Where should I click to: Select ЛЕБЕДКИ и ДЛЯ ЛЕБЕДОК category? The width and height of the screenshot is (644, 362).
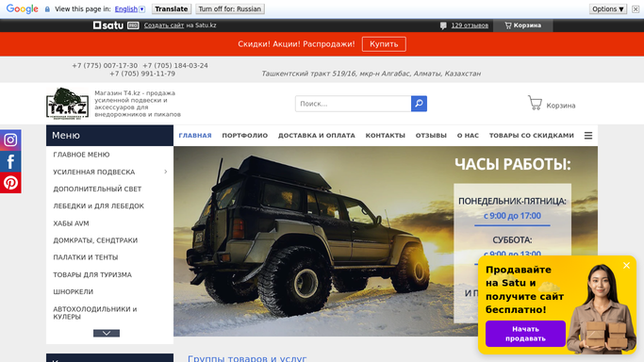[x=99, y=206]
